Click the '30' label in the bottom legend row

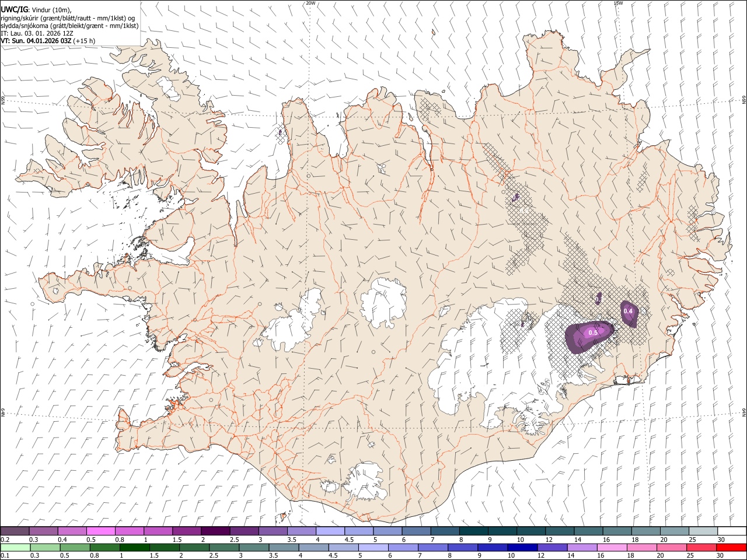pos(721,555)
